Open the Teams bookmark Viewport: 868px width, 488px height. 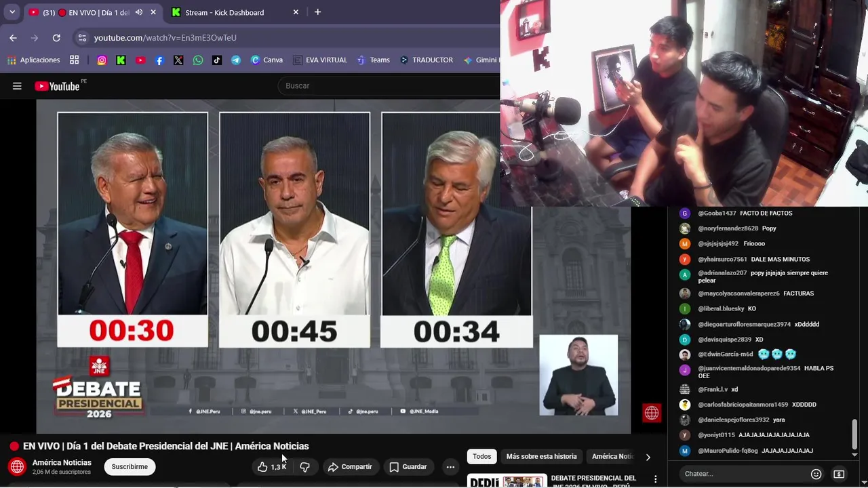[374, 60]
